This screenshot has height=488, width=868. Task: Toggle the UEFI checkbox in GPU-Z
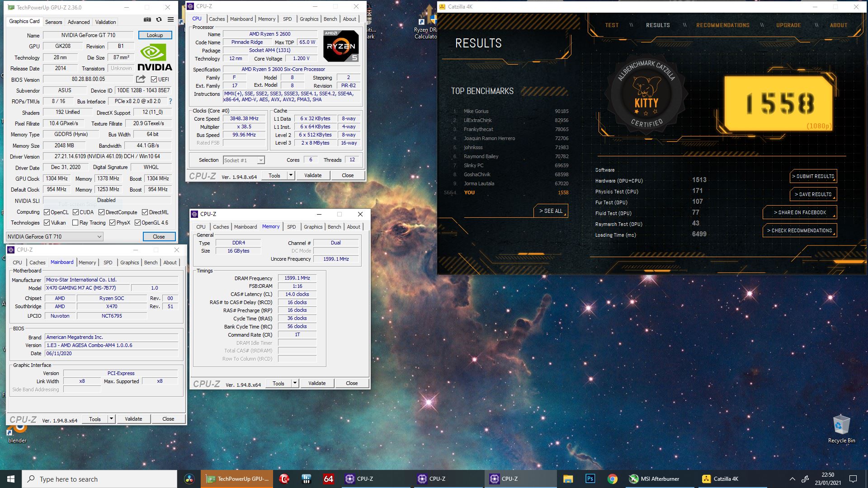154,80
